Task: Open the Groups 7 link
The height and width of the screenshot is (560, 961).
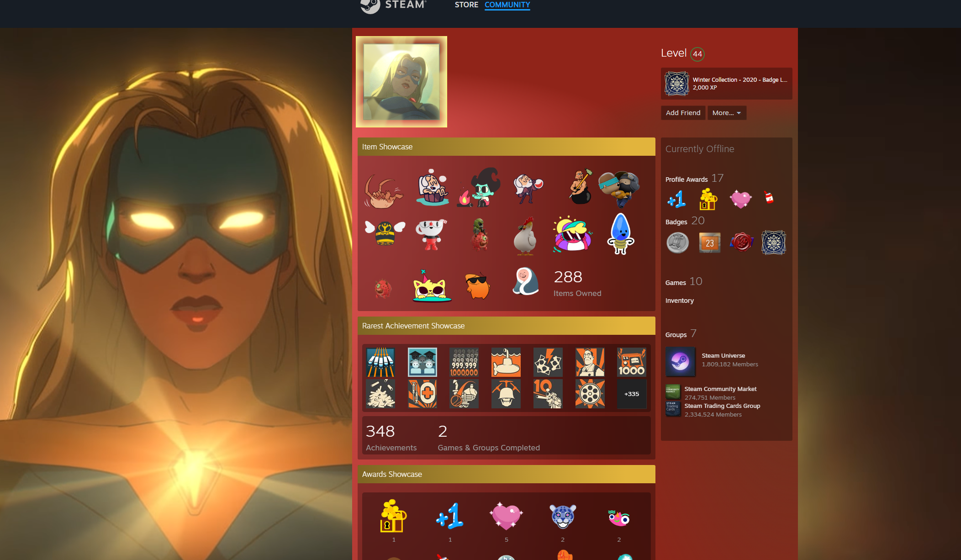Action: (x=681, y=333)
